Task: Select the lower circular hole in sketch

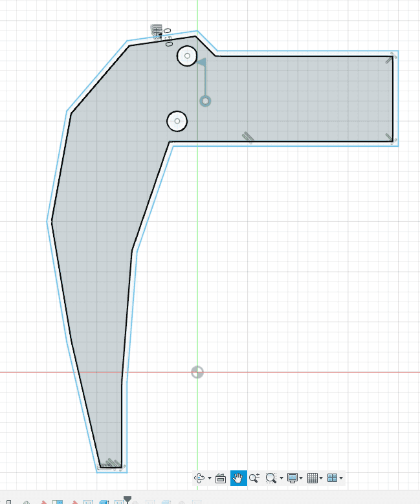Action: tap(177, 120)
